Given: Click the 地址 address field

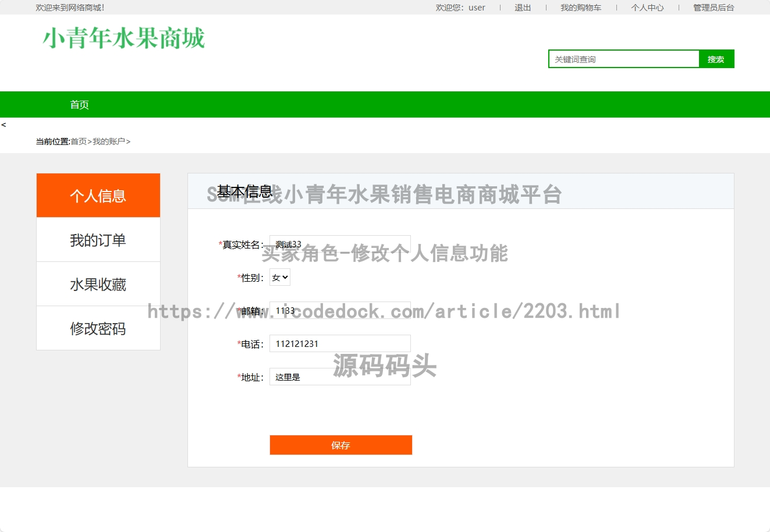Looking at the screenshot, I should (340, 377).
